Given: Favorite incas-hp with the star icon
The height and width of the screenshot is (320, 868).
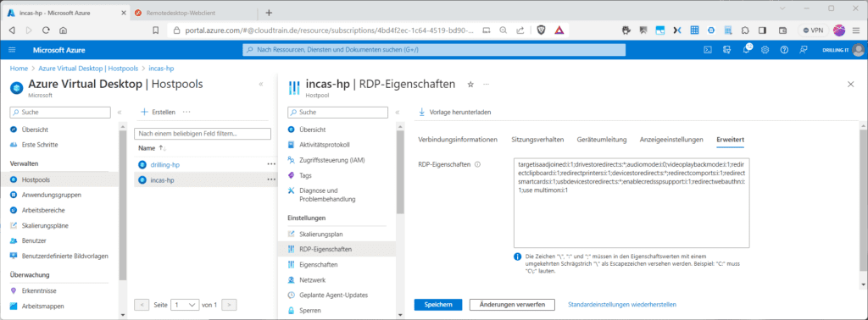Looking at the screenshot, I should 471,85.
